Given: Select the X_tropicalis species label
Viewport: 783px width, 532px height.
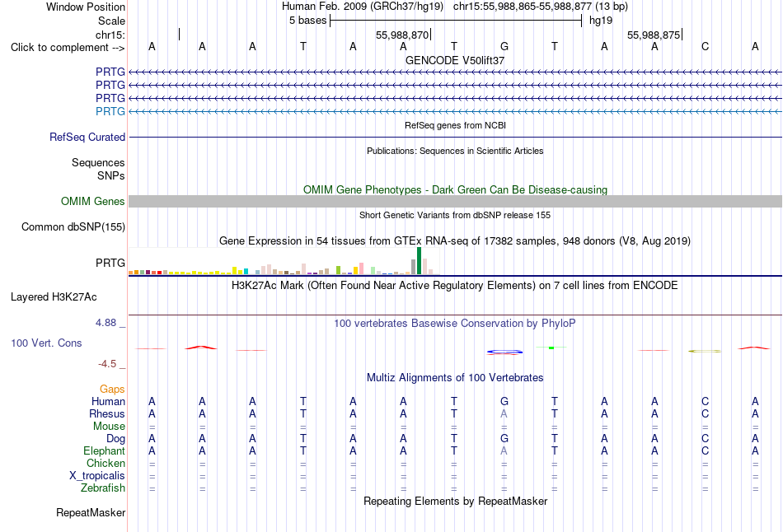Looking at the screenshot, I should click(97, 476).
